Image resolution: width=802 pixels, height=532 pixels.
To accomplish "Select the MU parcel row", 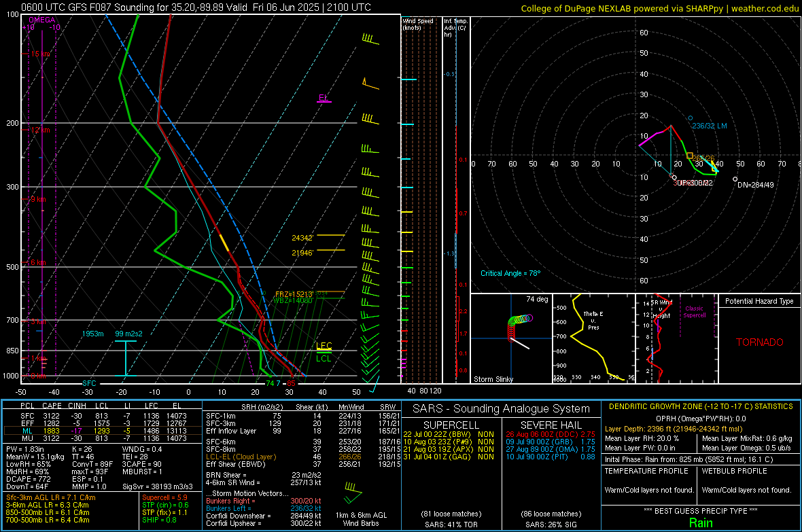I will tap(103, 438).
